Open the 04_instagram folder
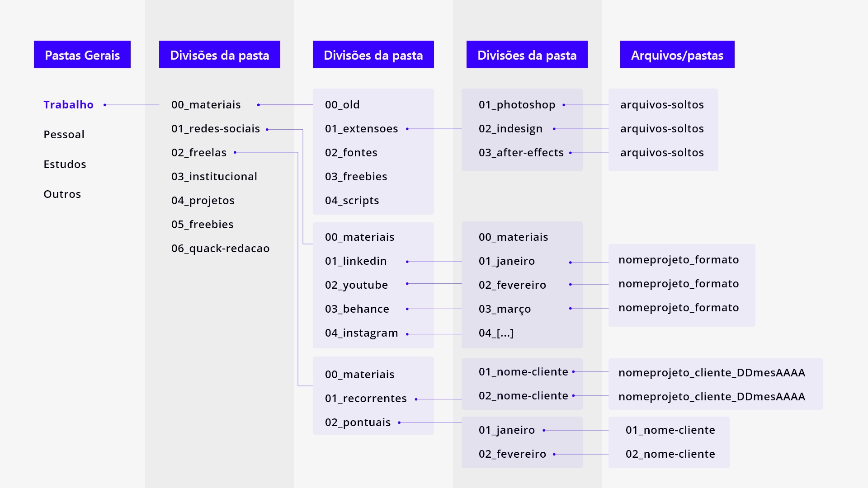Viewport: 868px width, 488px height. [361, 333]
